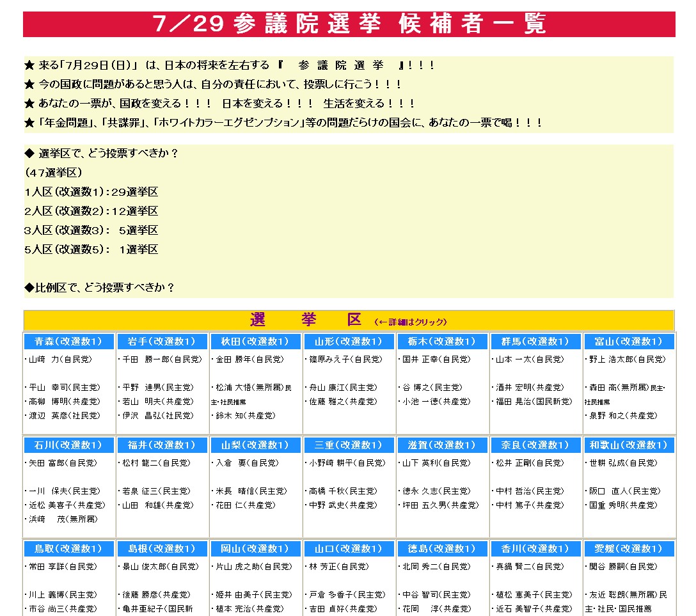Click candidate 山下 英利(自民党)
Image resolution: width=696 pixels, height=616 pixels.
tap(434, 463)
